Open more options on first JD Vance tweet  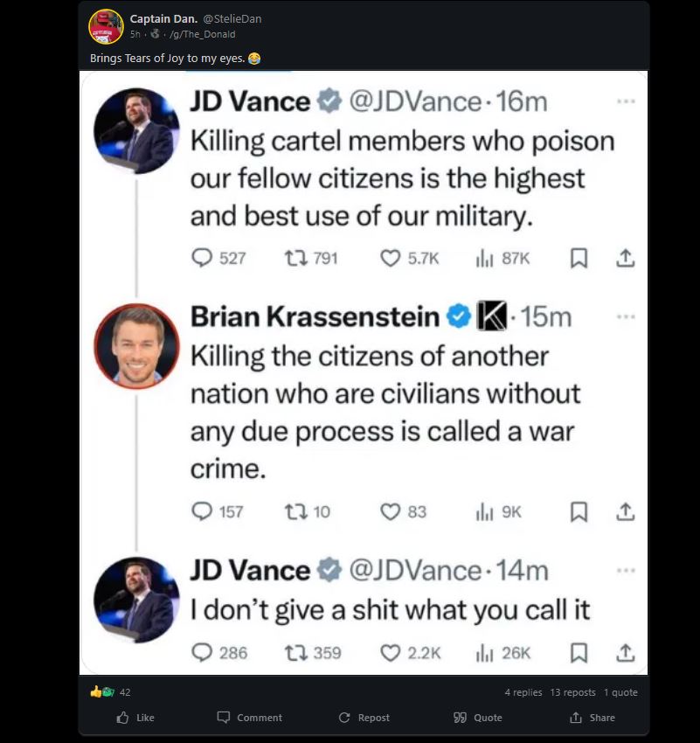point(625,101)
